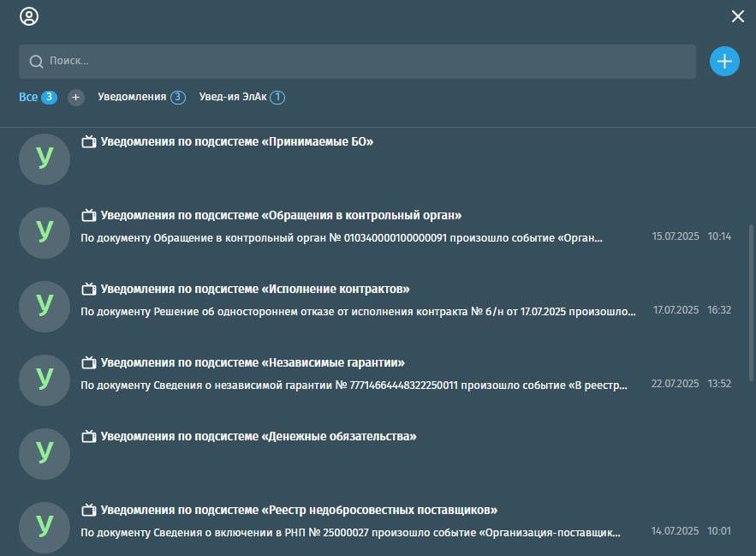This screenshot has width=756, height=556.
Task: Open the user profile icon
Action: [29, 16]
